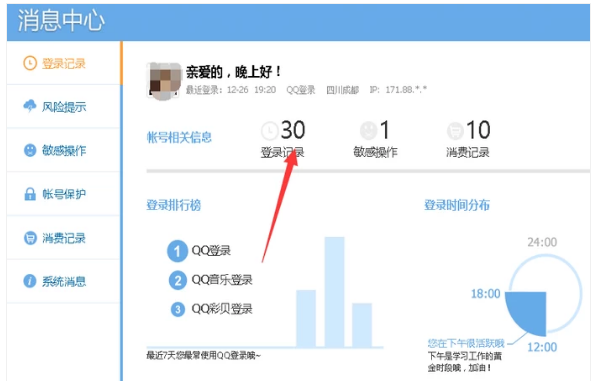The image size is (591, 381).
Task: Click the 帐号相关信息 heading
Action: click(x=179, y=137)
